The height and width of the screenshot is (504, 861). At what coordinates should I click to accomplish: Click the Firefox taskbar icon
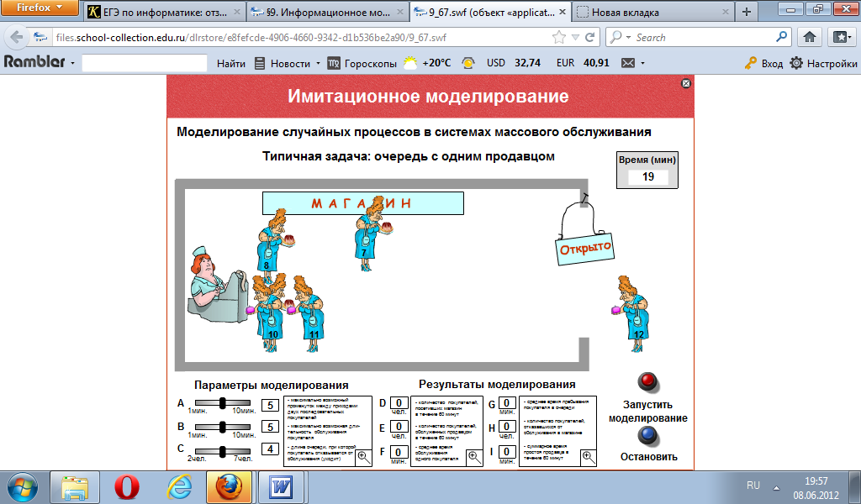[x=230, y=487]
